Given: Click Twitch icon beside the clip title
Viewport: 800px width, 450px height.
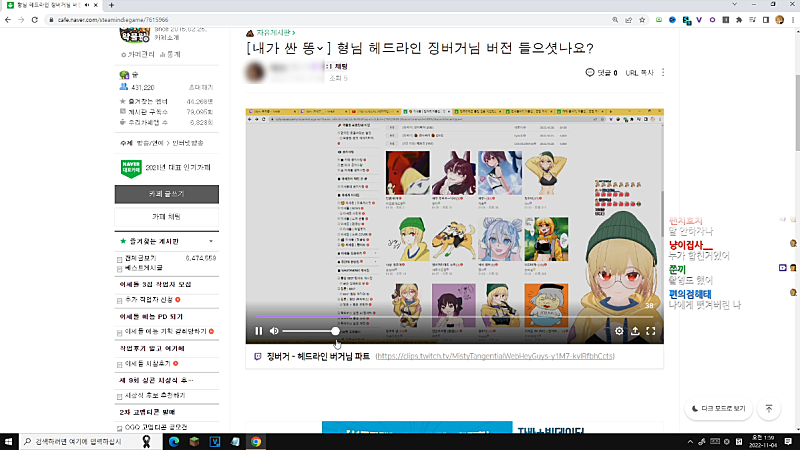Looking at the screenshot, I should point(258,356).
